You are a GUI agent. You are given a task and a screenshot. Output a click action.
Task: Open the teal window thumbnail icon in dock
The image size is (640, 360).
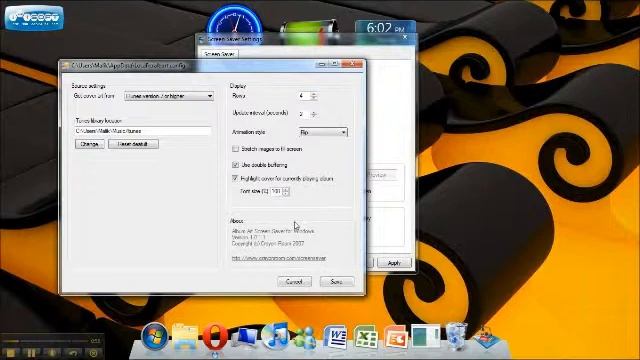(426, 337)
